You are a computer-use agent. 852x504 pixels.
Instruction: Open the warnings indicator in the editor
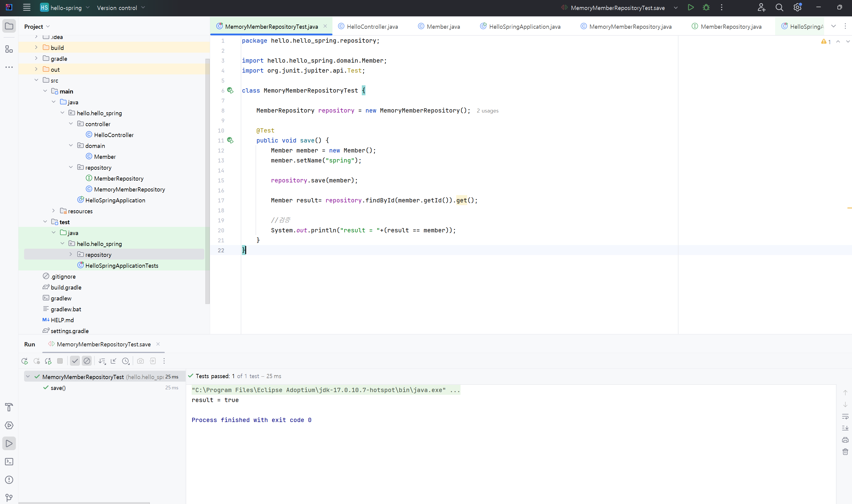point(826,41)
